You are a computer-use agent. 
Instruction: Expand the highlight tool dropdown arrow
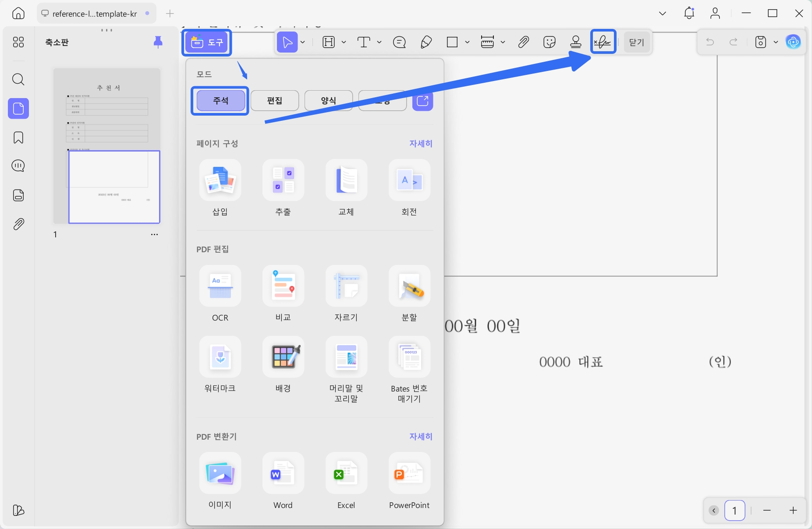point(344,42)
